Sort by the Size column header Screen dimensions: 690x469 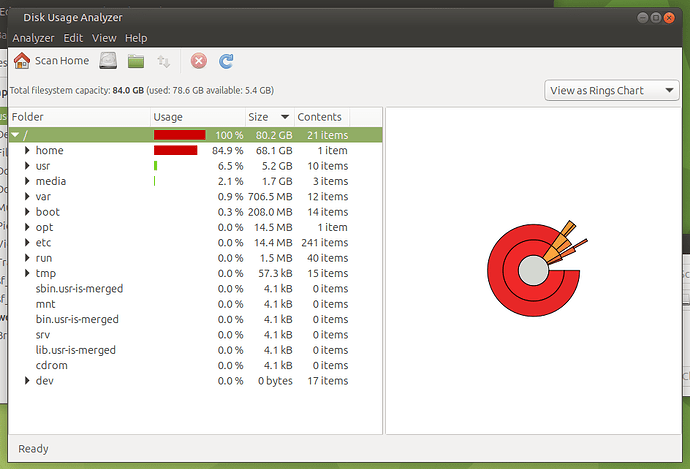pyautogui.click(x=269, y=117)
